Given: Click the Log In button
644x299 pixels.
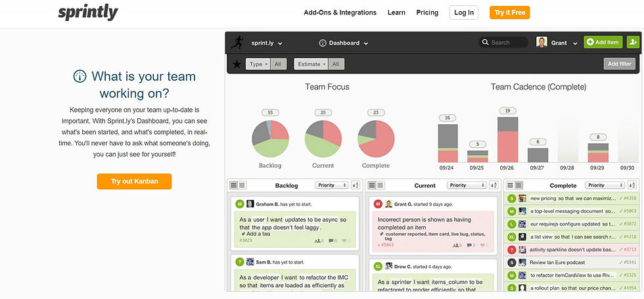Looking at the screenshot, I should [x=464, y=12].
